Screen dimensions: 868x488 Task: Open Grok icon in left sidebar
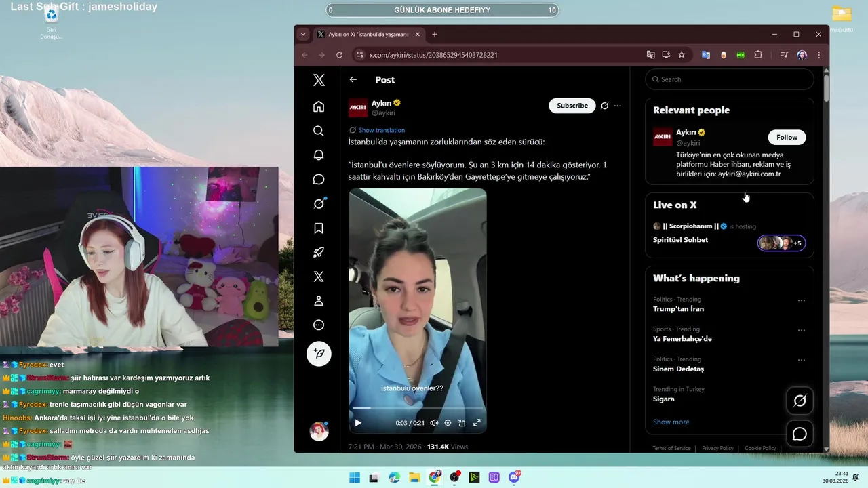pos(319,203)
